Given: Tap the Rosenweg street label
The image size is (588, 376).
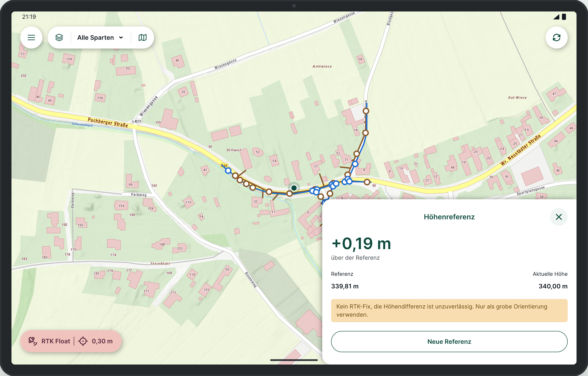Looking at the screenshot, I should pyautogui.click(x=251, y=280).
